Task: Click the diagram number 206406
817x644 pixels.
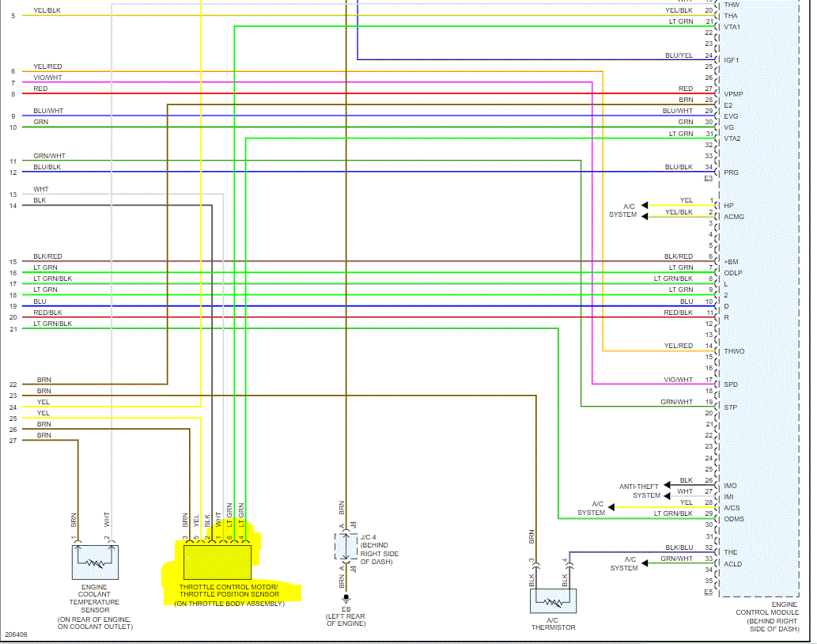Action: pyautogui.click(x=16, y=635)
